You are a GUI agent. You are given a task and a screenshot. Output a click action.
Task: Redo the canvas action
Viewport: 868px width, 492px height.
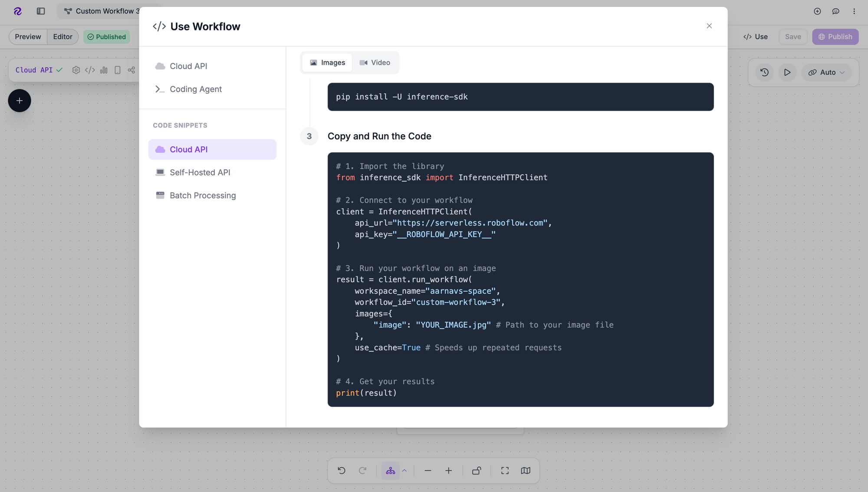tap(362, 471)
